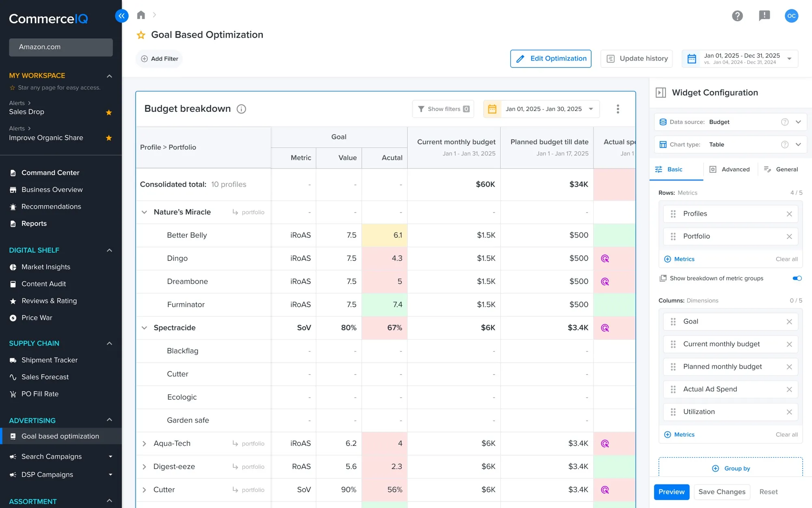Click the Dingo row optimization icon
Screen dimensions: 812x508
click(x=605, y=258)
